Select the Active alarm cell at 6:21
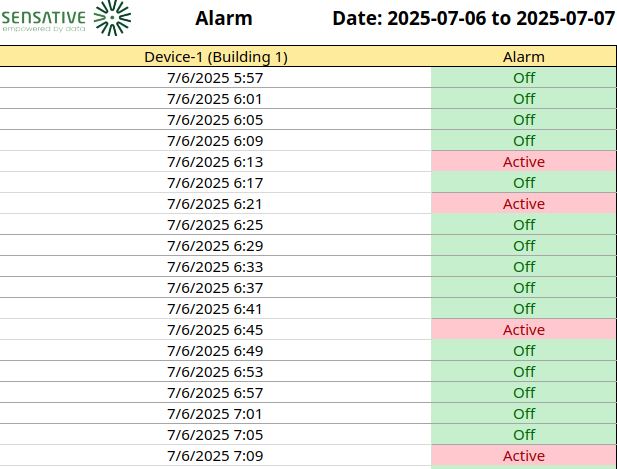The image size is (617, 469). (x=523, y=203)
